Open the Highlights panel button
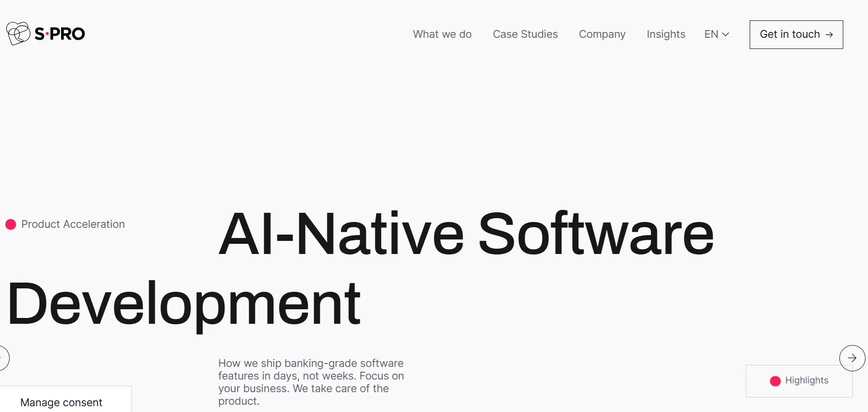The image size is (868, 412). click(799, 381)
